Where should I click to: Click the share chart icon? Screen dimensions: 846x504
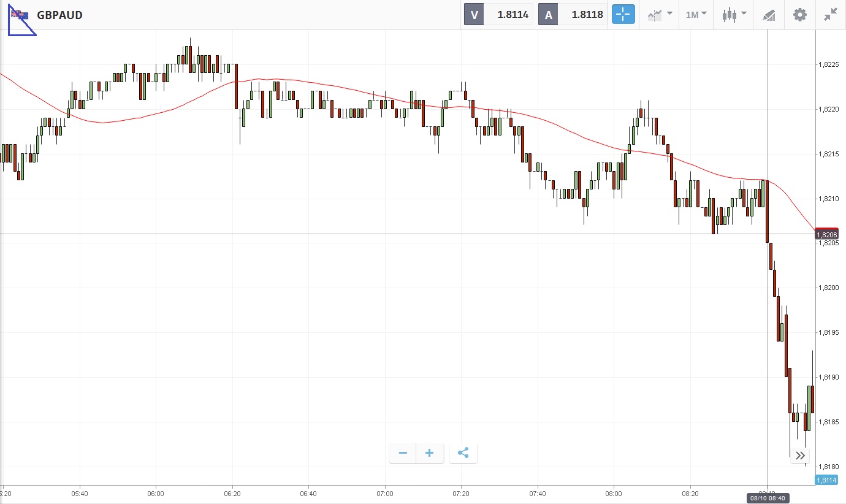(x=463, y=453)
